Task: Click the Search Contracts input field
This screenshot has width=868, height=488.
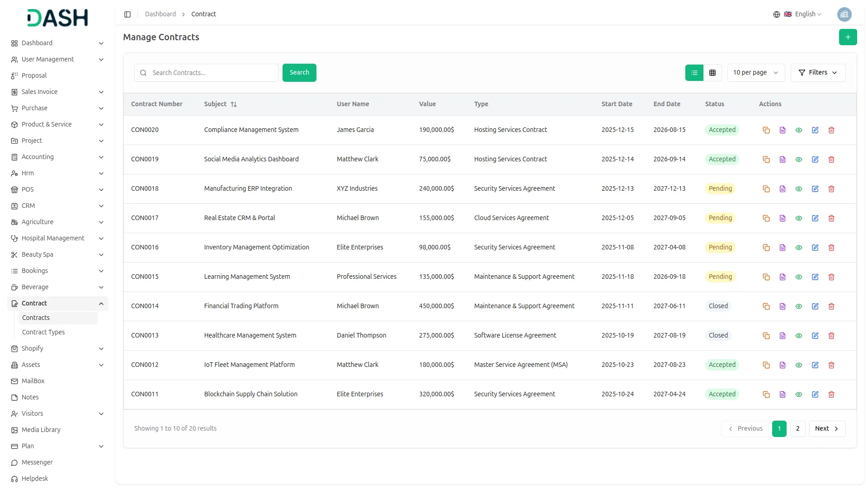Action: pos(212,73)
